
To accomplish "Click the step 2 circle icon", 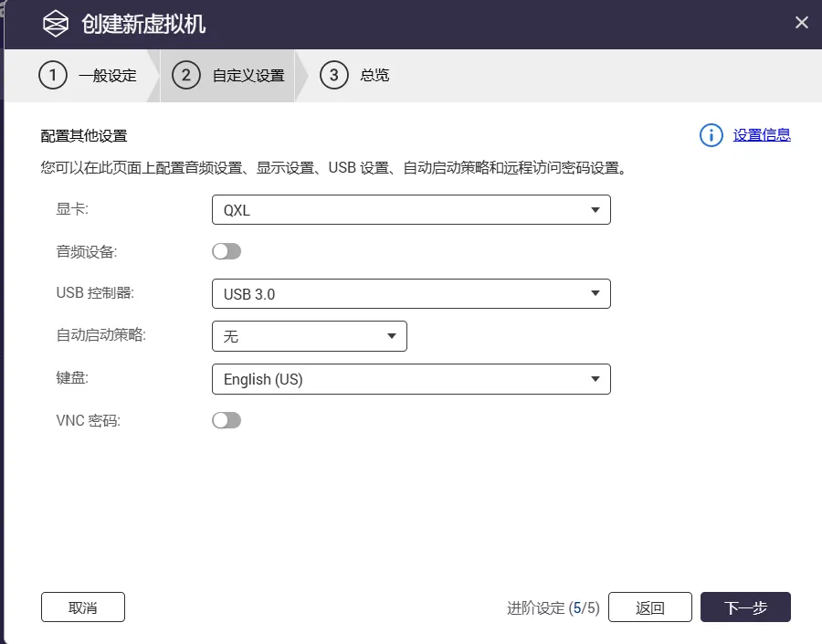I will (186, 75).
